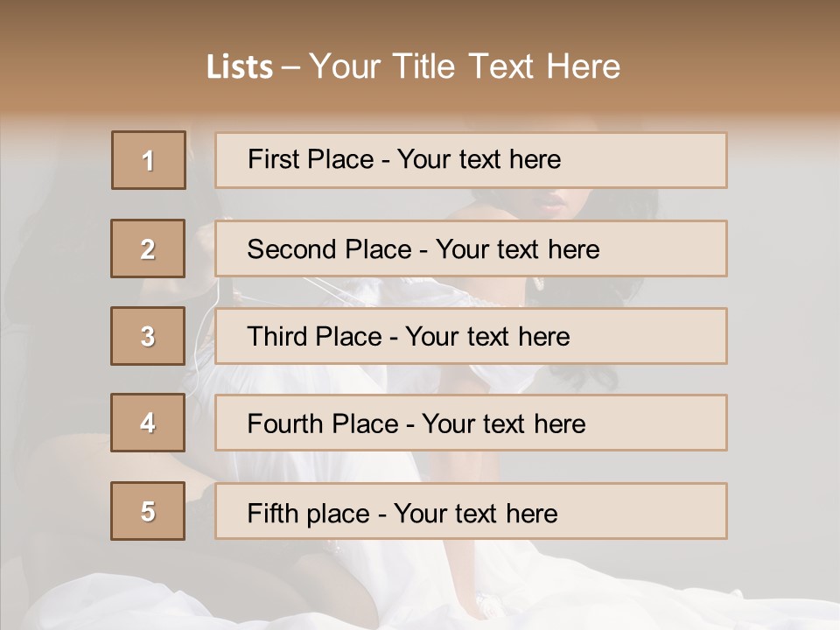840x630 pixels.
Task: Select the number 2 box
Action: (149, 248)
